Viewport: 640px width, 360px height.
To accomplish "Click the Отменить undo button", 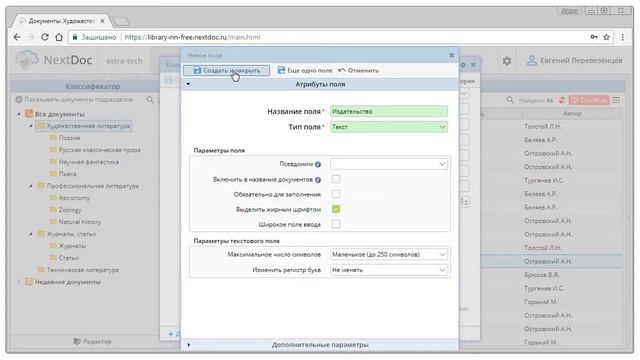I will click(x=358, y=70).
